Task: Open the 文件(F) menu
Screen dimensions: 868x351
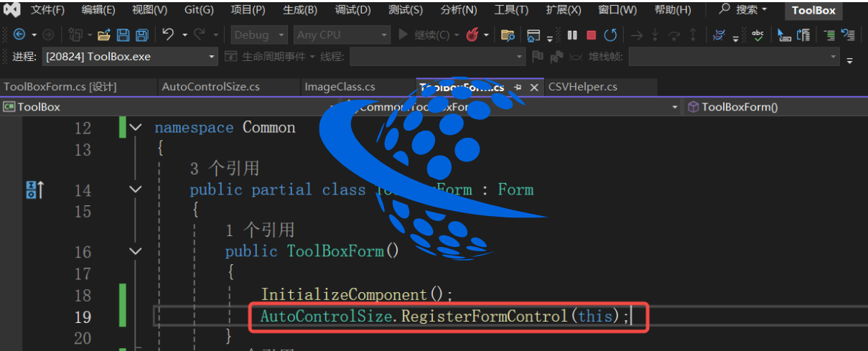Action: coord(47,10)
